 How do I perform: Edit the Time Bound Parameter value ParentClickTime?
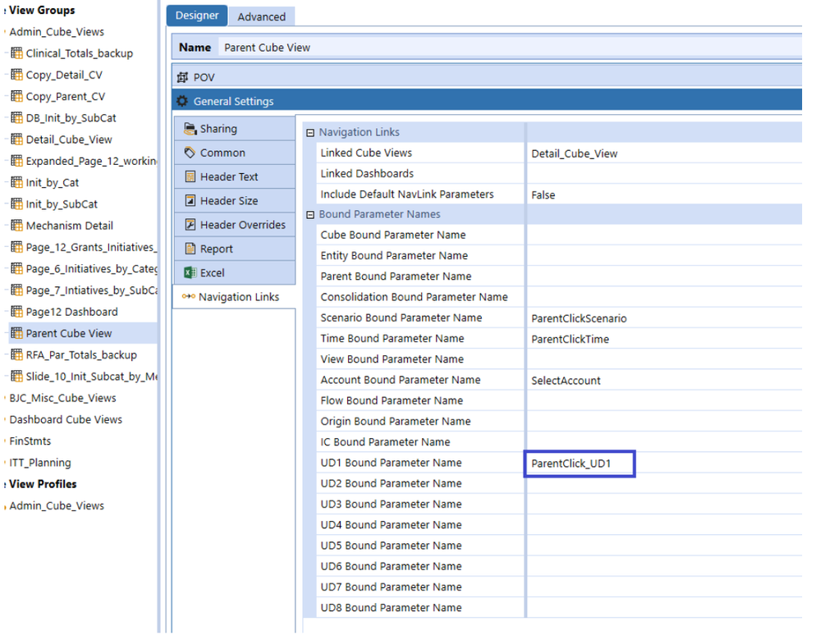[x=664, y=339]
